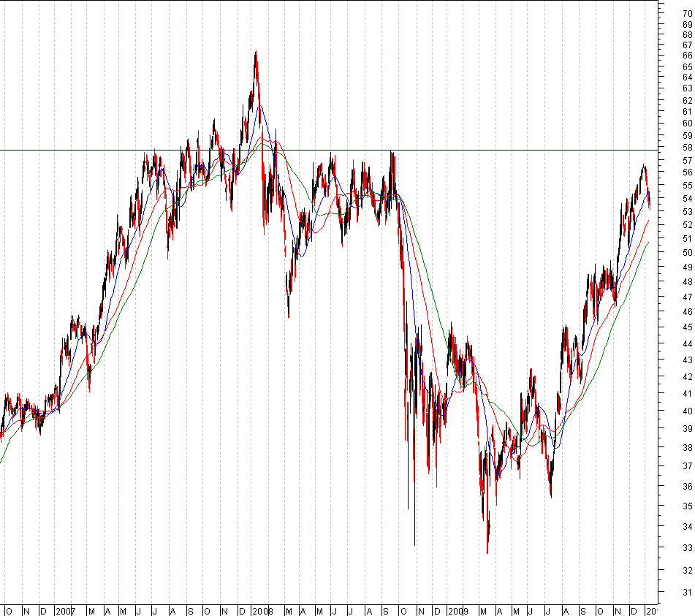Click price axis label 66
This screenshot has height=616, width=695.
[x=688, y=56]
